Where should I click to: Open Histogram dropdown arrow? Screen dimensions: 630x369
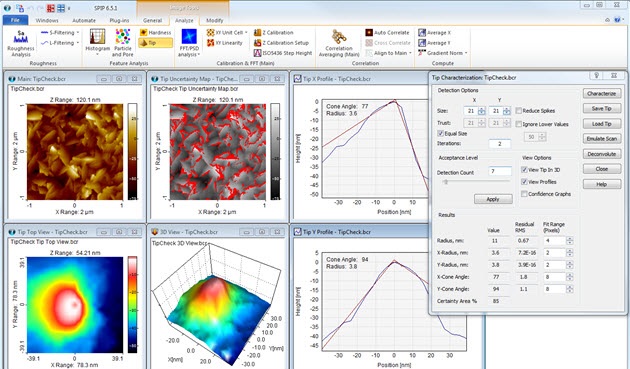[97, 53]
